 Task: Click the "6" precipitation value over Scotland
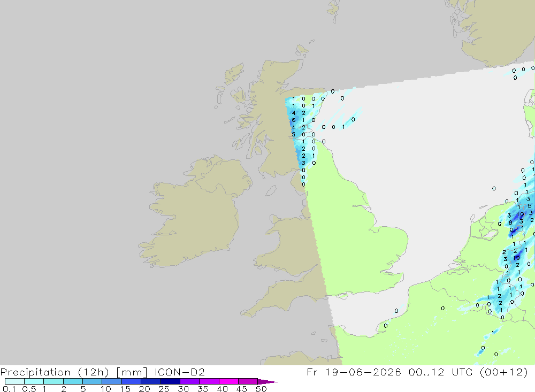click(x=293, y=120)
